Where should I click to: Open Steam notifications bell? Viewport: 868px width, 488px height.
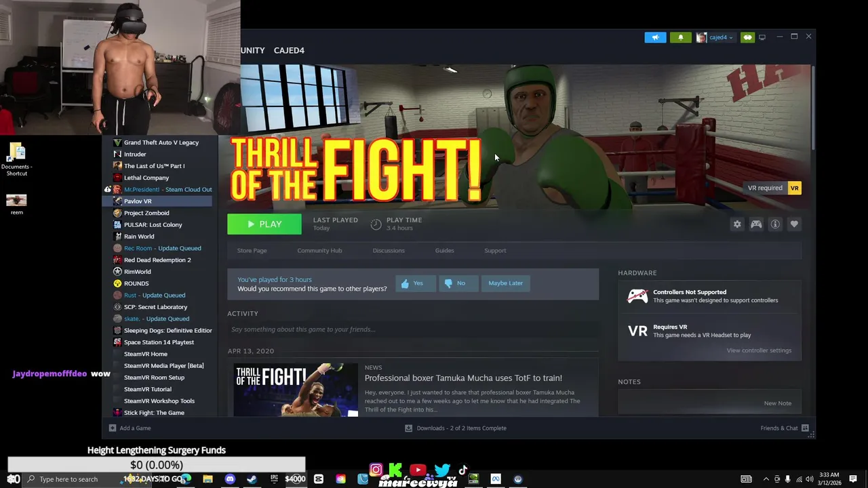pyautogui.click(x=681, y=37)
